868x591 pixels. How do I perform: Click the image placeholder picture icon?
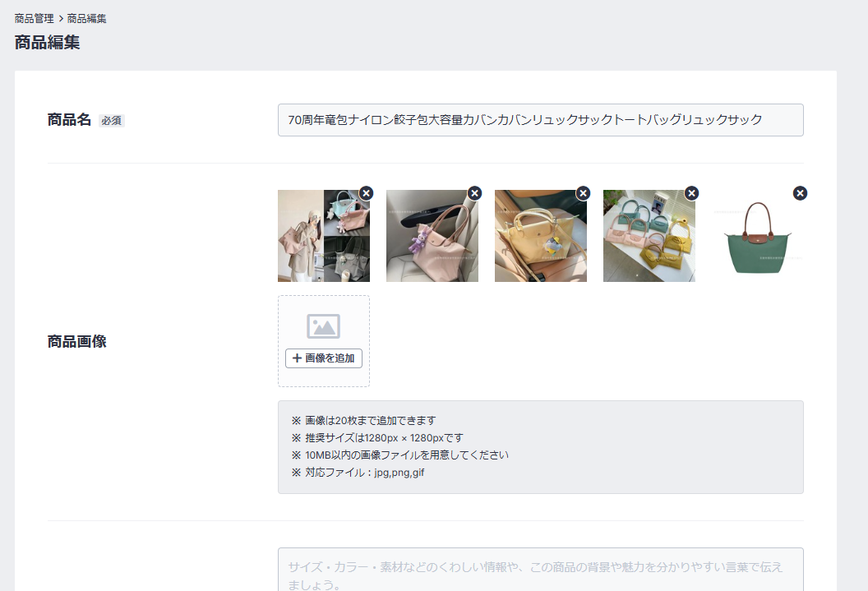tap(323, 326)
